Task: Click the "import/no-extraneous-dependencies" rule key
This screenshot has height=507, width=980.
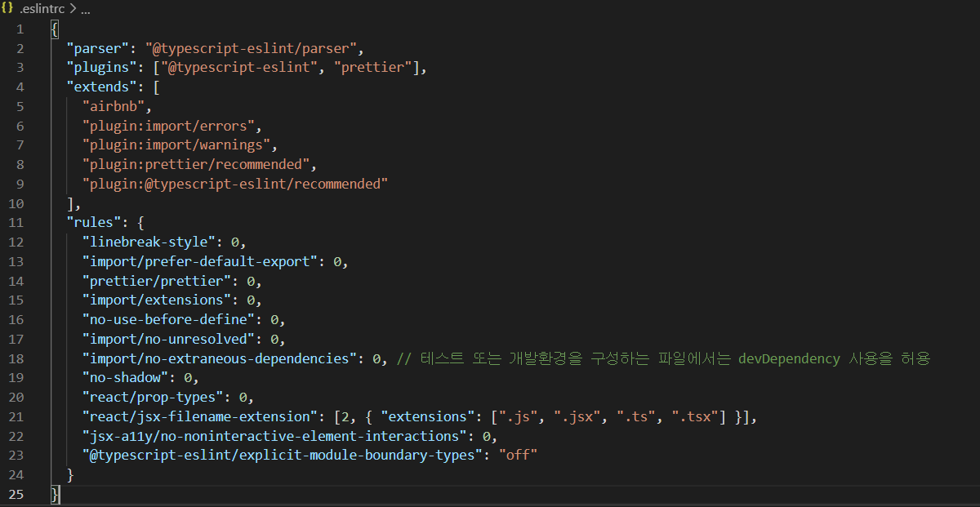Action: tap(220, 358)
